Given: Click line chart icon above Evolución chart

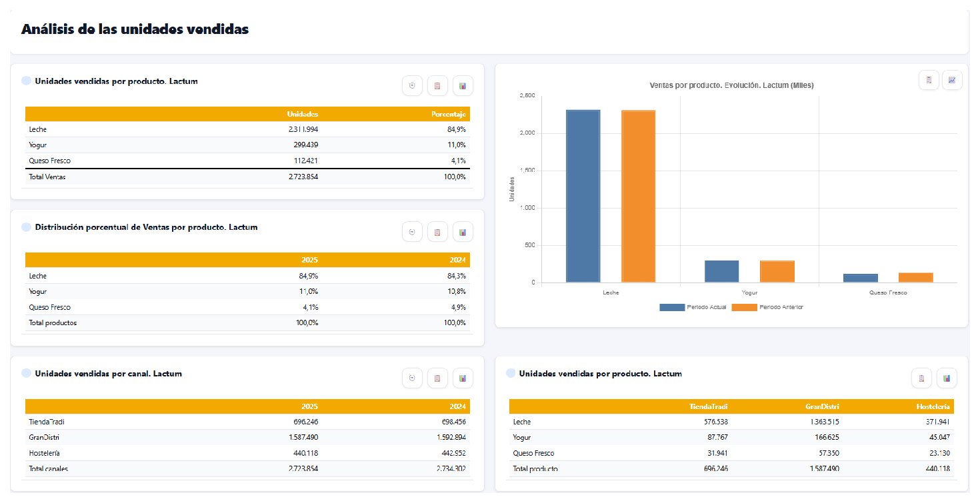Looking at the screenshot, I should click(x=952, y=80).
